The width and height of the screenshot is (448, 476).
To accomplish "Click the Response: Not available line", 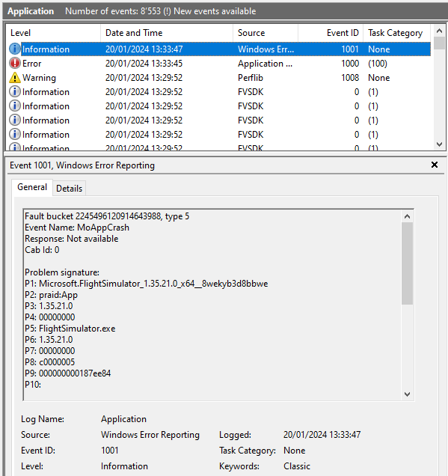I will click(72, 239).
